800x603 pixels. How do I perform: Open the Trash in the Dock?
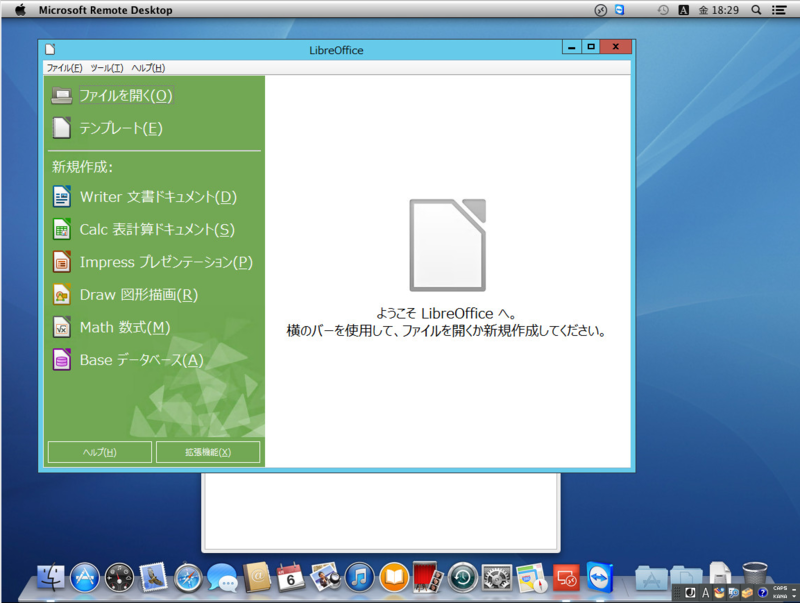(755, 575)
